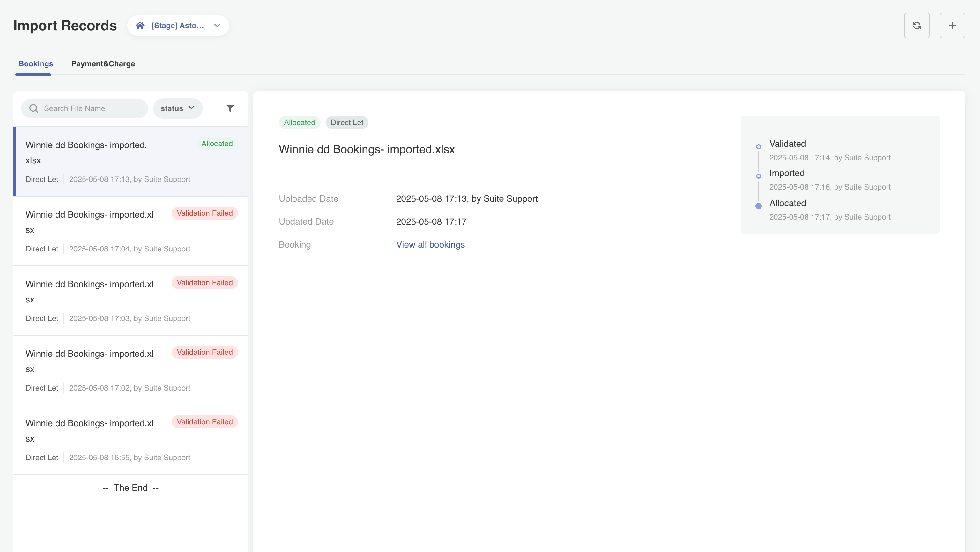Open the Payment&Charge tab

point(103,63)
